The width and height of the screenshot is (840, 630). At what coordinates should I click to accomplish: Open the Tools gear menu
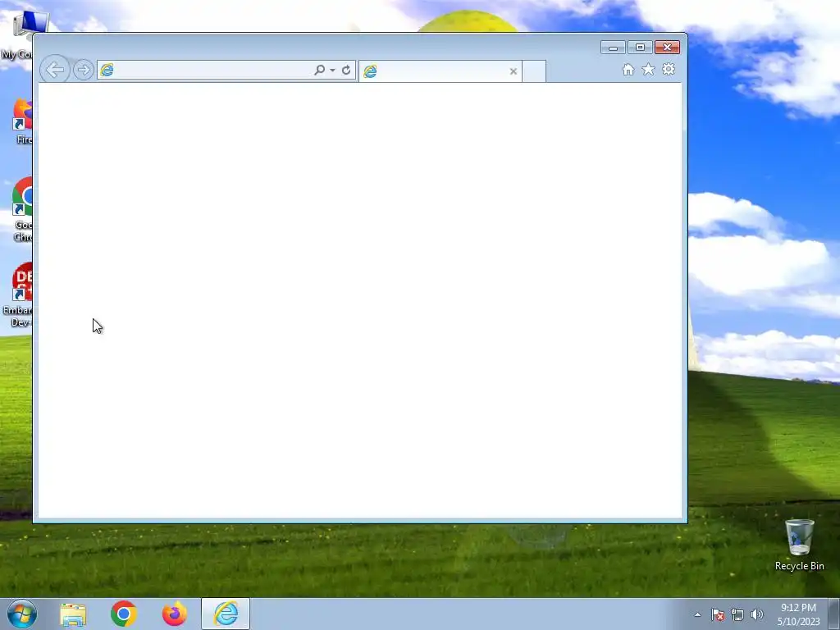669,69
